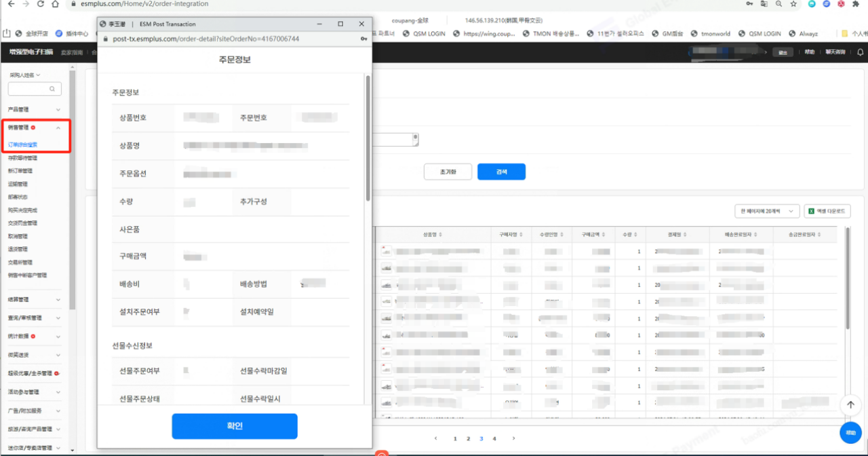868x456 pixels.
Task: Click the blue 검색 search button
Action: pos(501,172)
